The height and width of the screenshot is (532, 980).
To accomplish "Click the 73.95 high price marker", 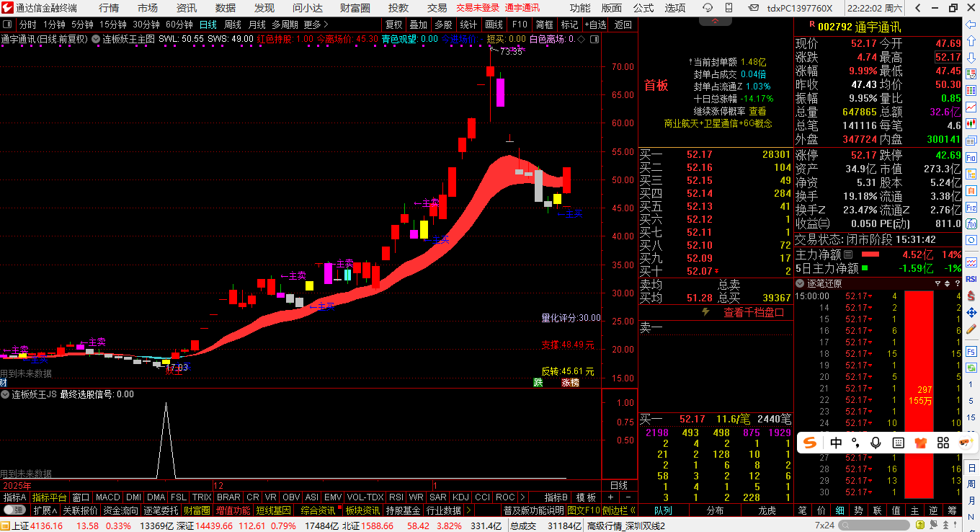I will [511, 52].
